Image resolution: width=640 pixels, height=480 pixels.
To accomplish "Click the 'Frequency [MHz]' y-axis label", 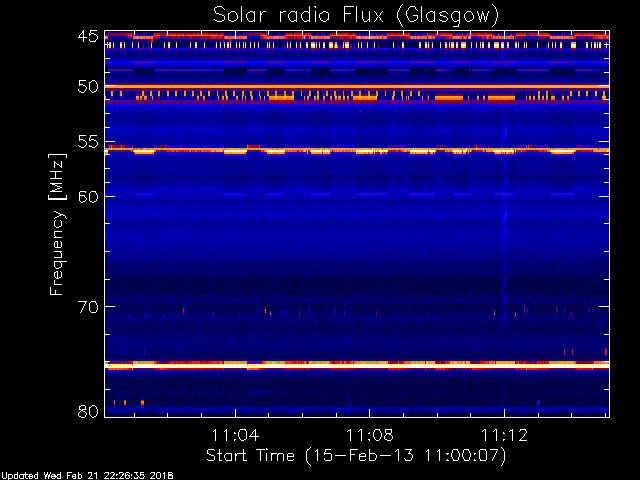I will click(x=58, y=223).
